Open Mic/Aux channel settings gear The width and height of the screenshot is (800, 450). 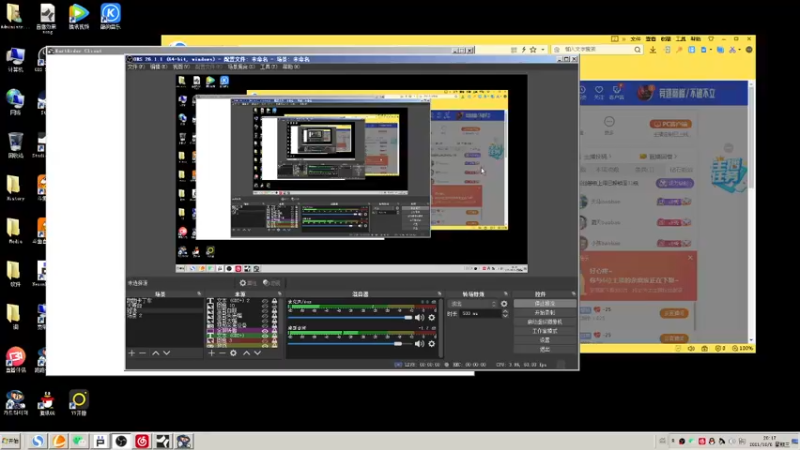(x=432, y=317)
